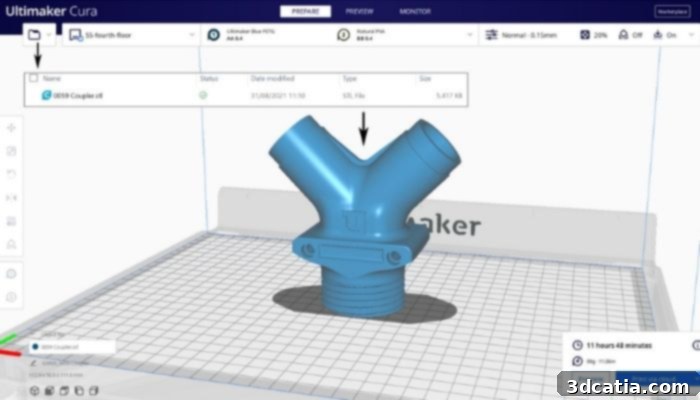Screen dimensions: 700x400
Task: Select the Support Blocker tool
Action: pyautogui.click(x=11, y=244)
